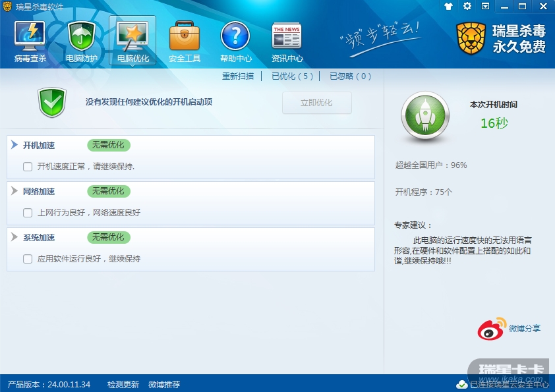
Task: Tick the 上网行为良好 checkbox
Action: pos(28,213)
